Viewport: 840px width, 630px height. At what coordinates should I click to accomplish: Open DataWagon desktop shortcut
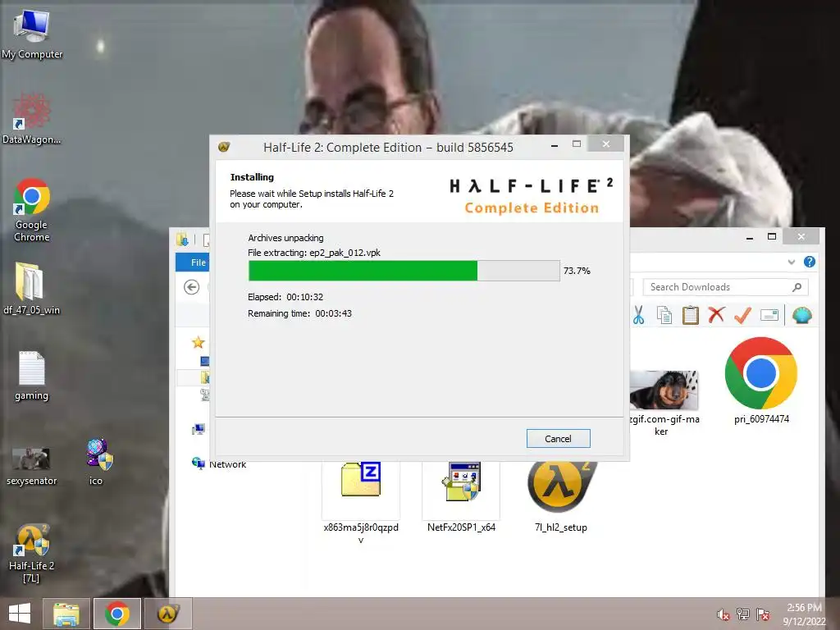(x=32, y=119)
